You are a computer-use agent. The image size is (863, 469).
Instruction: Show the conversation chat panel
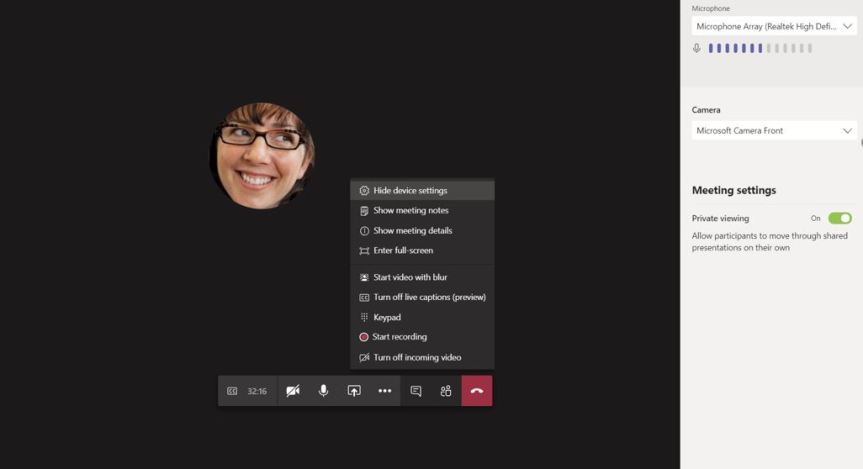[416, 391]
